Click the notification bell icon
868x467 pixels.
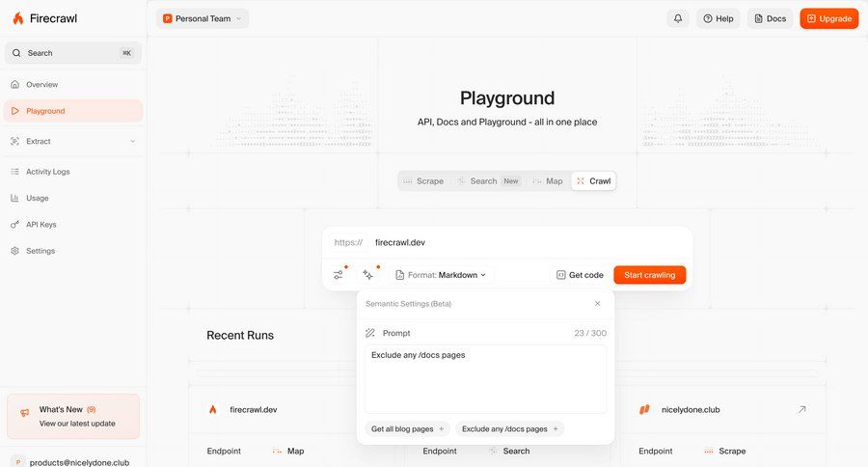coord(678,18)
